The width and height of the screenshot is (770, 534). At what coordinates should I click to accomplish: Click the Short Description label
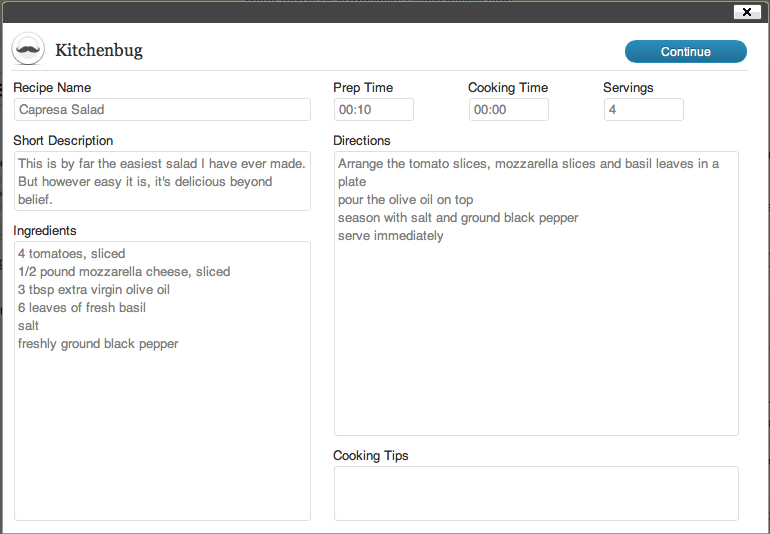[63, 141]
